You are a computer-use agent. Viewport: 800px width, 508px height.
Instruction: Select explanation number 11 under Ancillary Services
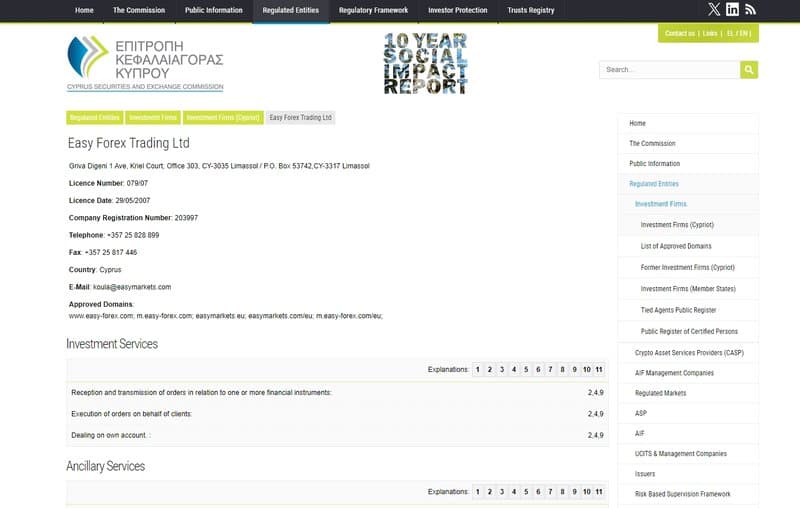point(598,492)
